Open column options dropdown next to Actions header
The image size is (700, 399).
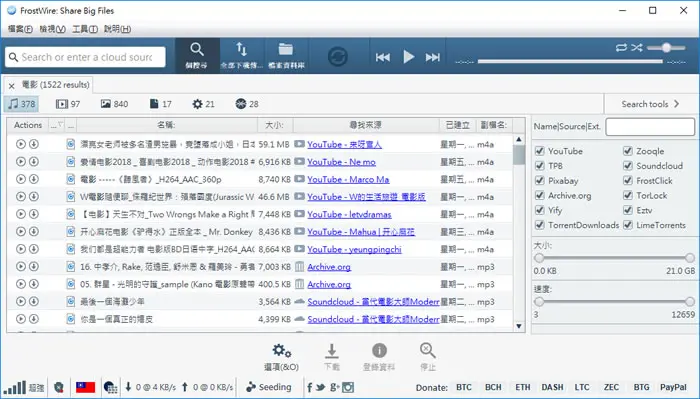tap(56, 125)
